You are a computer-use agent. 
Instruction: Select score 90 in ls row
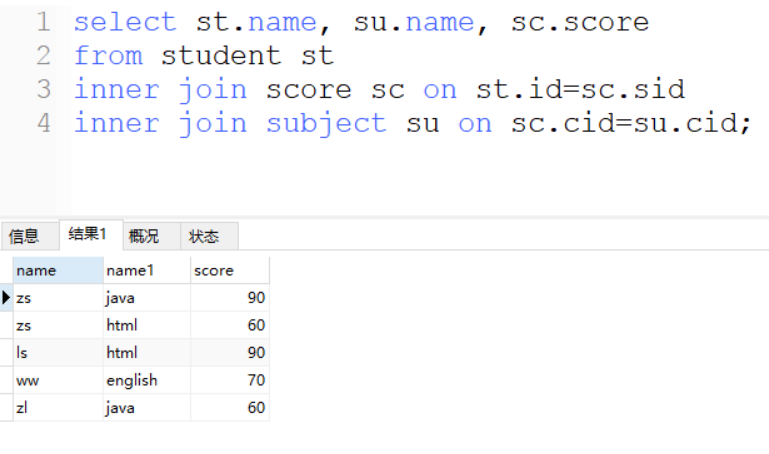[x=230, y=353]
